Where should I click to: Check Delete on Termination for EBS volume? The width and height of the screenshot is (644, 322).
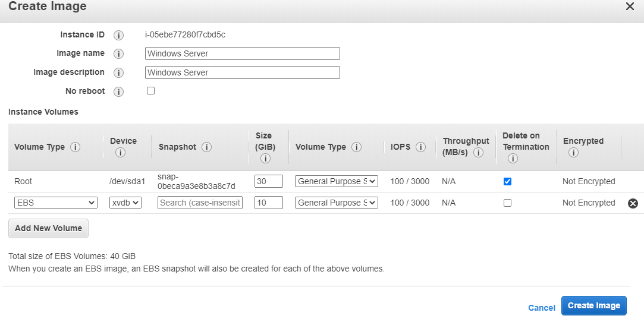[508, 203]
